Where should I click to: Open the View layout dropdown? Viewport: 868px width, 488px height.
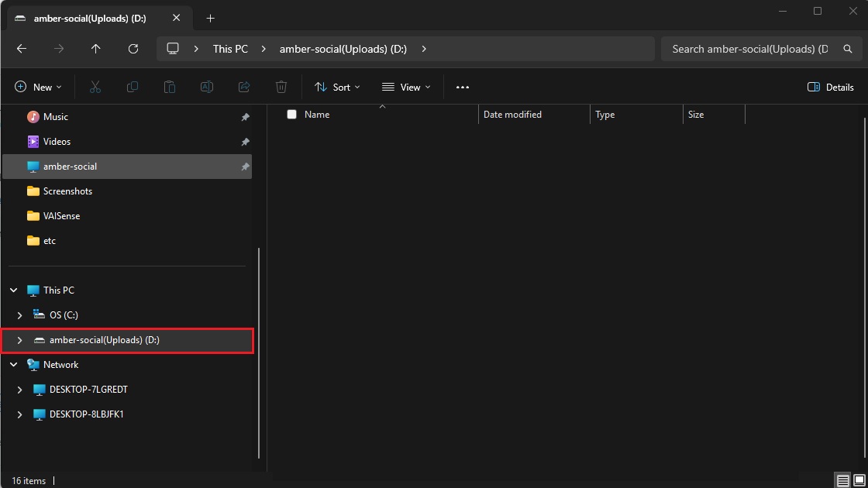[406, 87]
